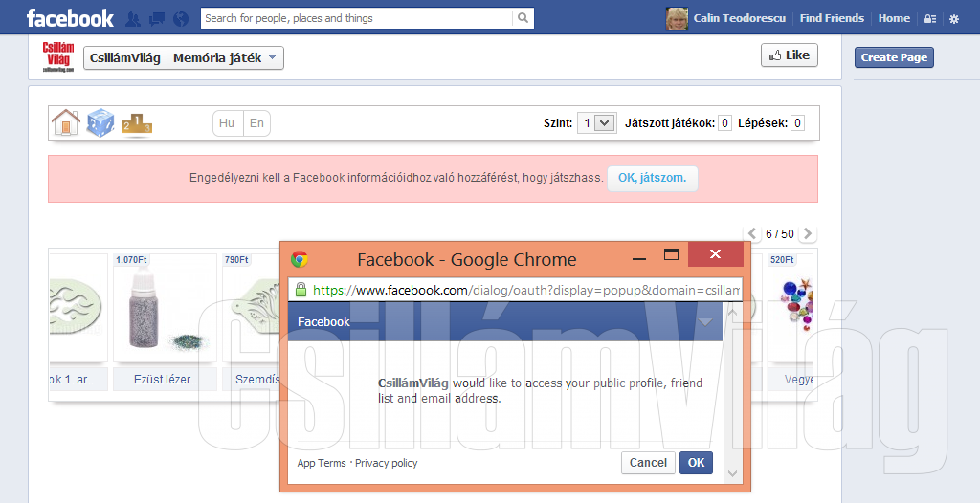Open notifications globe icon
Image resolution: width=980 pixels, height=503 pixels.
tap(181, 19)
